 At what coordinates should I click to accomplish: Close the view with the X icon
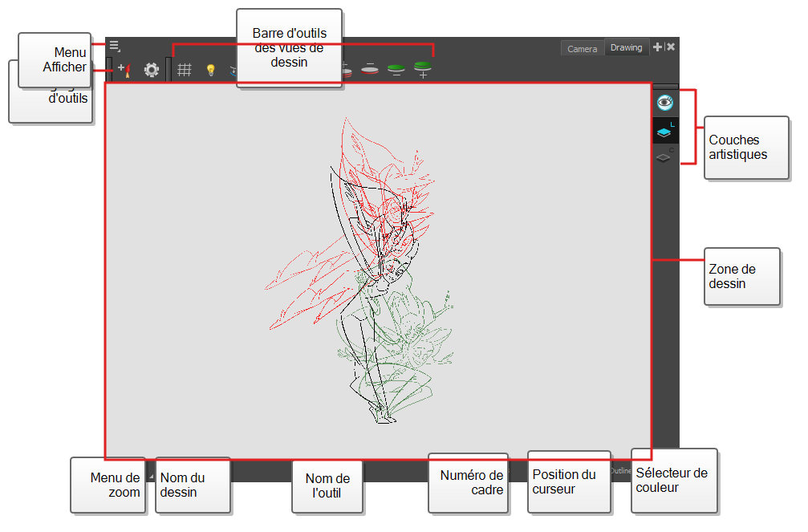[x=671, y=47]
